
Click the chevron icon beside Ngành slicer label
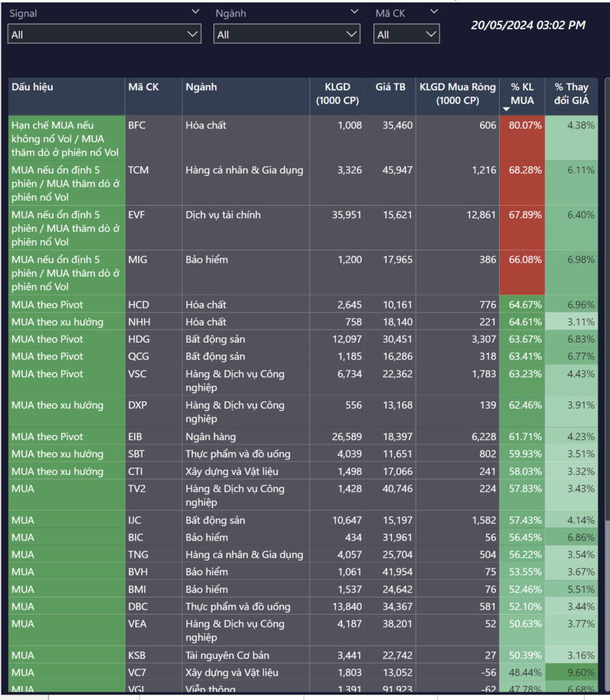(354, 12)
